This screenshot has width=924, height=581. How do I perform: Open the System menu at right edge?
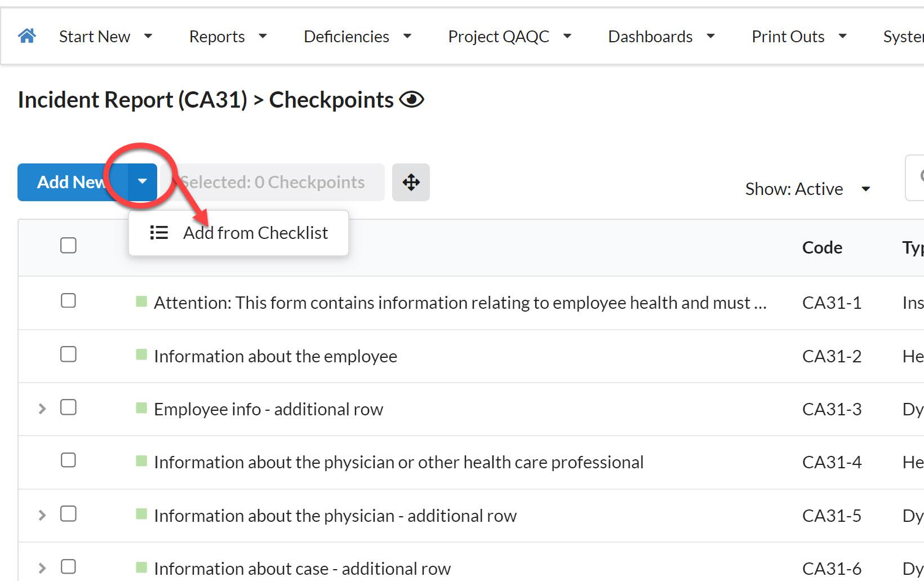903,37
